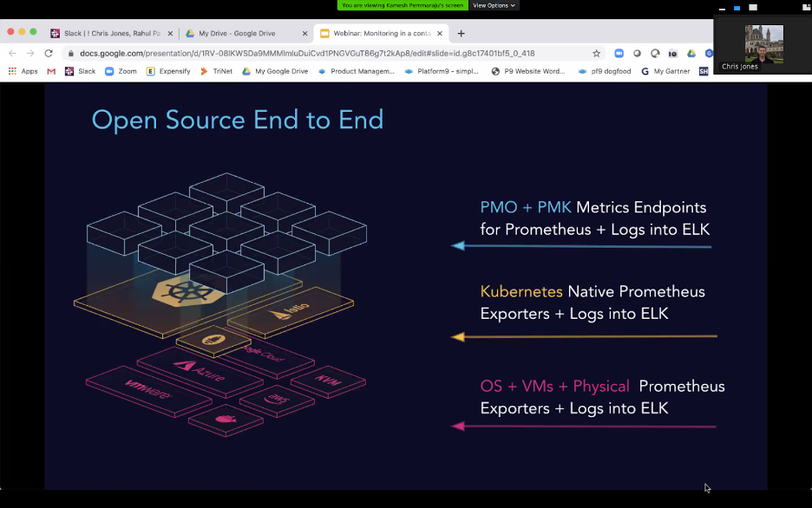Open the Apps bookmark shortcut
The height and width of the screenshot is (508, 812).
(23, 71)
